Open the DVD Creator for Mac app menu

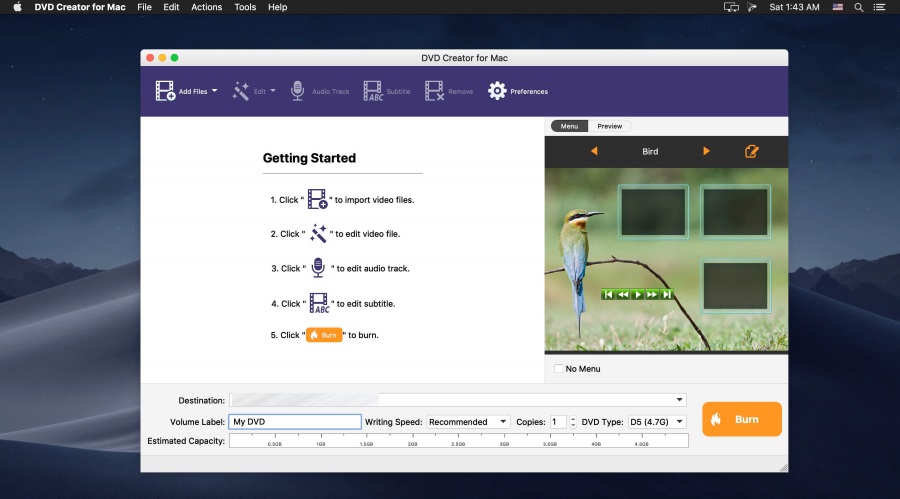[80, 7]
